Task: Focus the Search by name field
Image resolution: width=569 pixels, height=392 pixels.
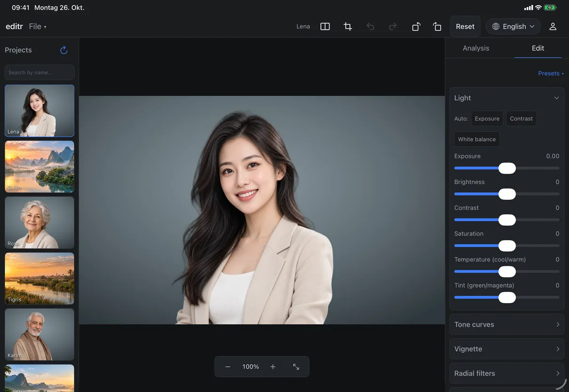Action: [40, 72]
